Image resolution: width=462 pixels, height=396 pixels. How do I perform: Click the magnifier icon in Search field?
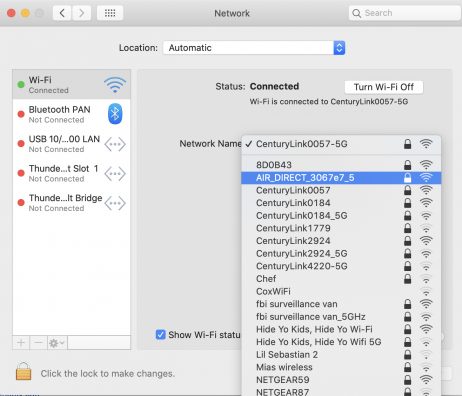(x=356, y=13)
